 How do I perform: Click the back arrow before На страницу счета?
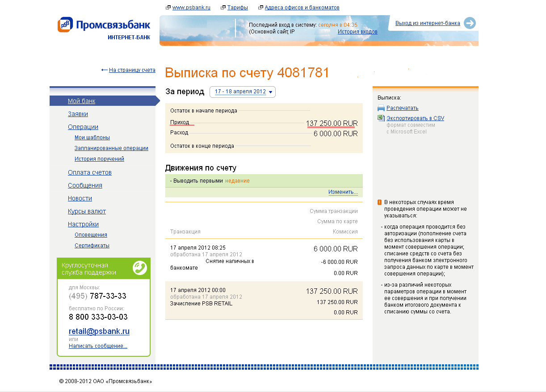(105, 70)
